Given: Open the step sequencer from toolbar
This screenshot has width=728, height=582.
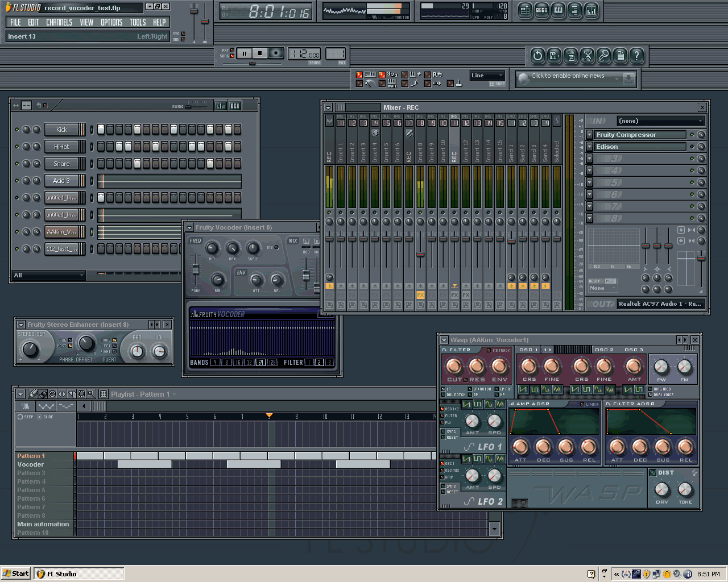Looking at the screenshot, I should 541,10.
